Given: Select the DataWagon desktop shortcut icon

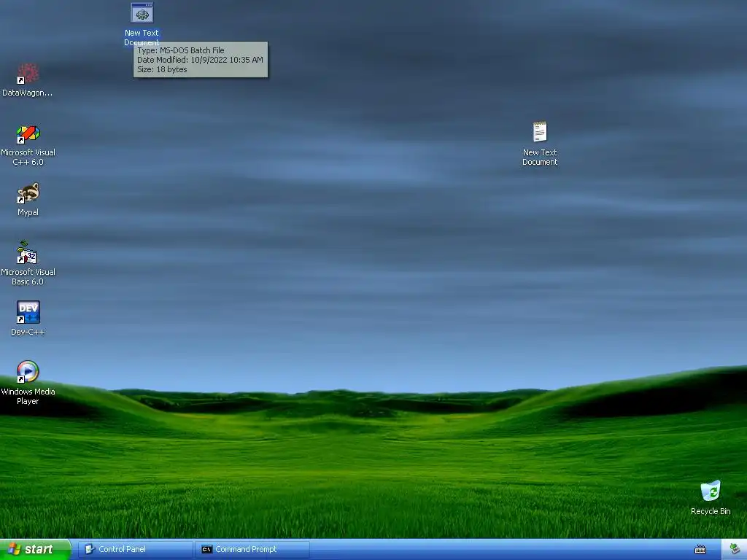Looking at the screenshot, I should [28, 74].
